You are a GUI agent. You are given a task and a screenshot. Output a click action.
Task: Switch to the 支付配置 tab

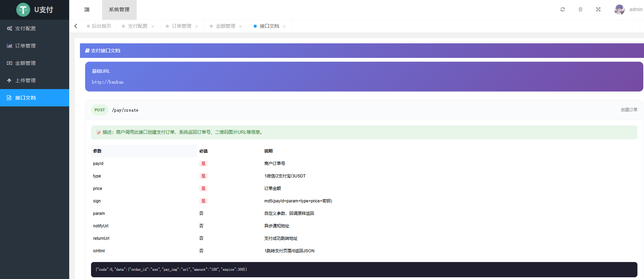[137, 26]
